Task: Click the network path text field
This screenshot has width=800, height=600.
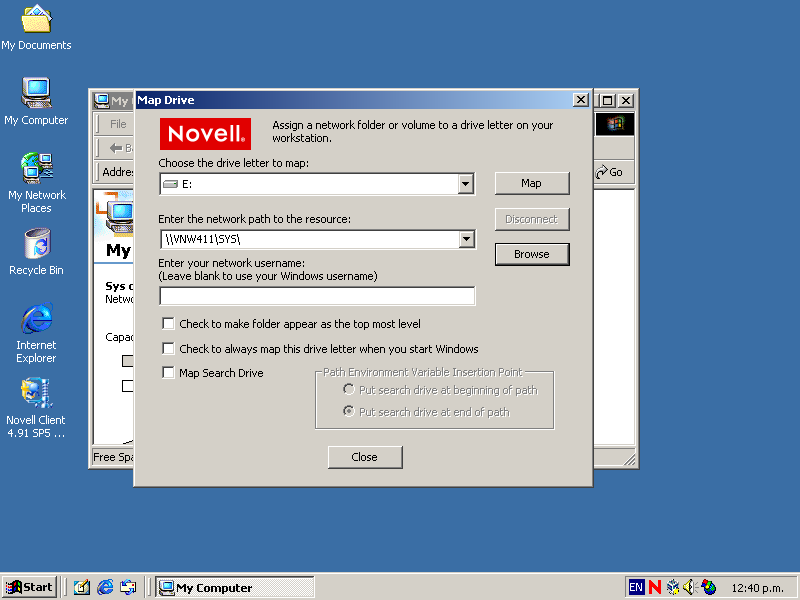Action: [309, 239]
